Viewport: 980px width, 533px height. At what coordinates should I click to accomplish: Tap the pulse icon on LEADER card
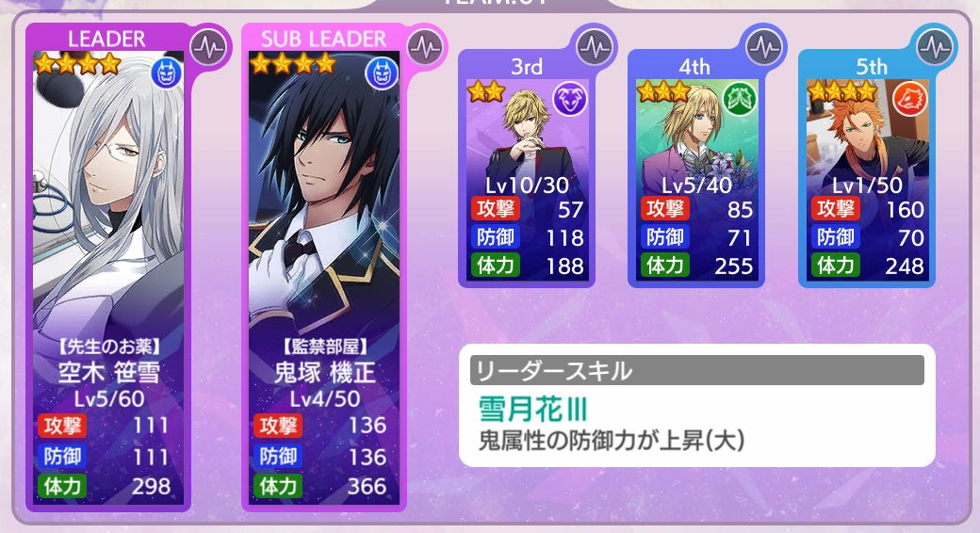click(x=209, y=48)
